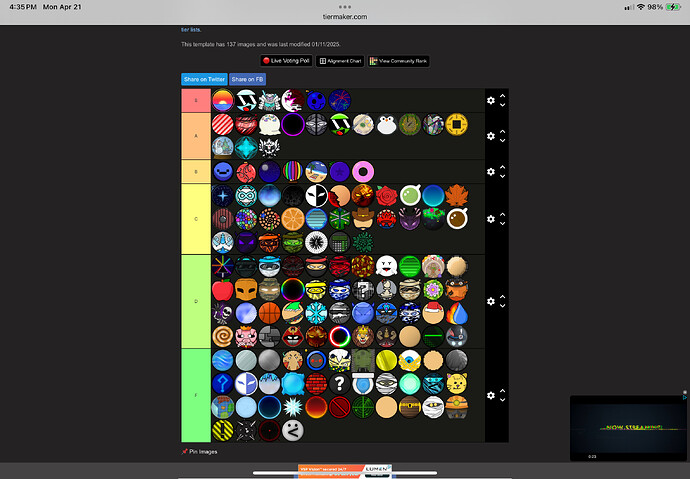Screen dimensions: 690x479
Task: Select the white question mark on black ball
Action: pyautogui.click(x=340, y=384)
